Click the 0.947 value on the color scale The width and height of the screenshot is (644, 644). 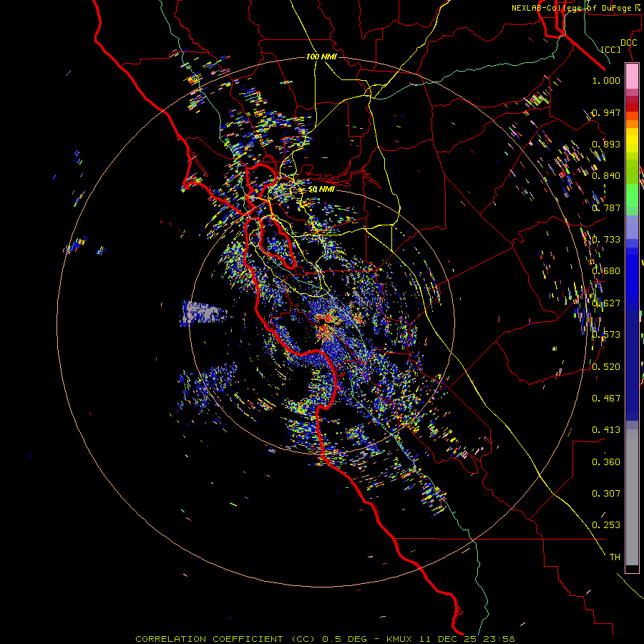[606, 112]
